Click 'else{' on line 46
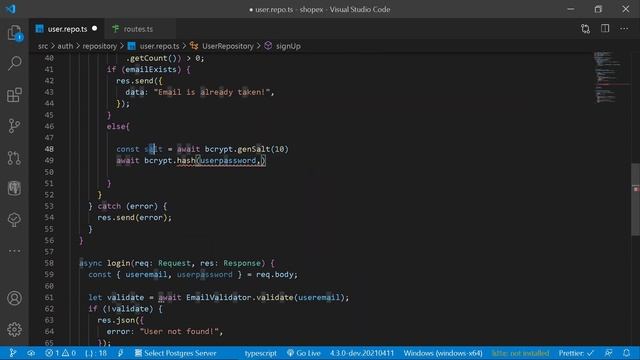640x360 pixels. pos(118,126)
